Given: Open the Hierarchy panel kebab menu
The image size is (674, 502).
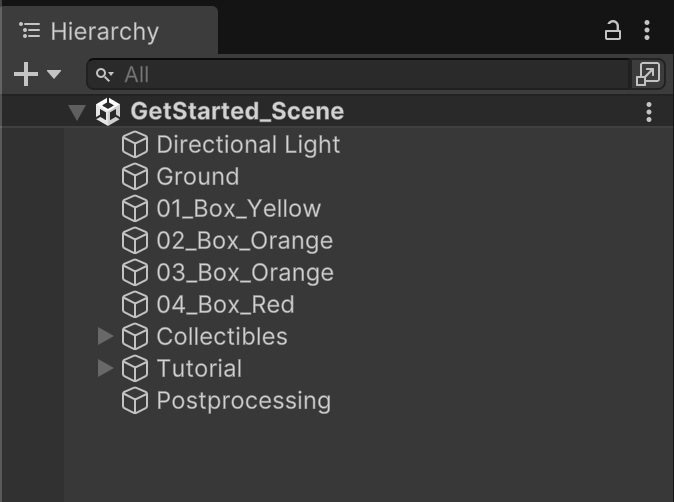Looking at the screenshot, I should pyautogui.click(x=647, y=31).
